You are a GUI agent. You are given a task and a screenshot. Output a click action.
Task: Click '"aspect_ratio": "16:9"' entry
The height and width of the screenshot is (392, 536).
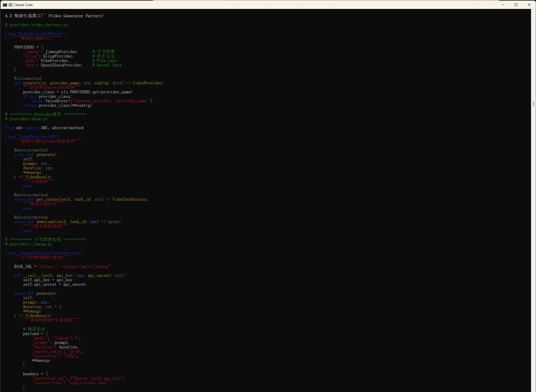point(58,352)
